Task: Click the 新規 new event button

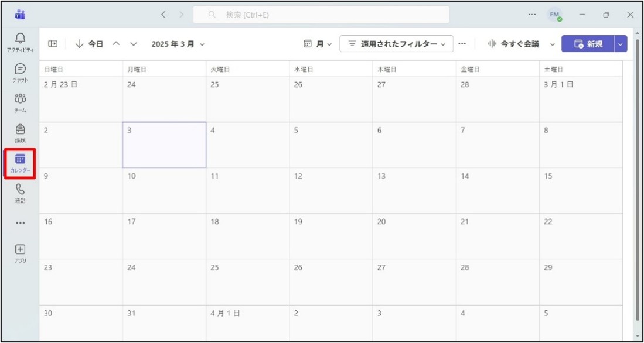Action: (x=588, y=44)
